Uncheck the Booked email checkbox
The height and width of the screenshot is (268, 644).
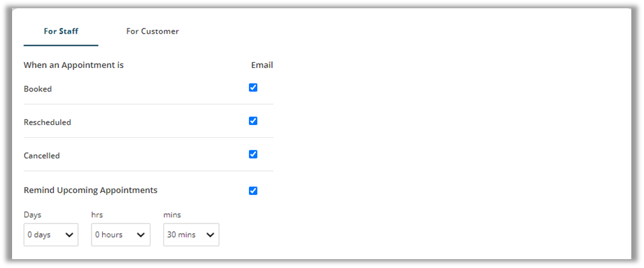click(x=253, y=88)
